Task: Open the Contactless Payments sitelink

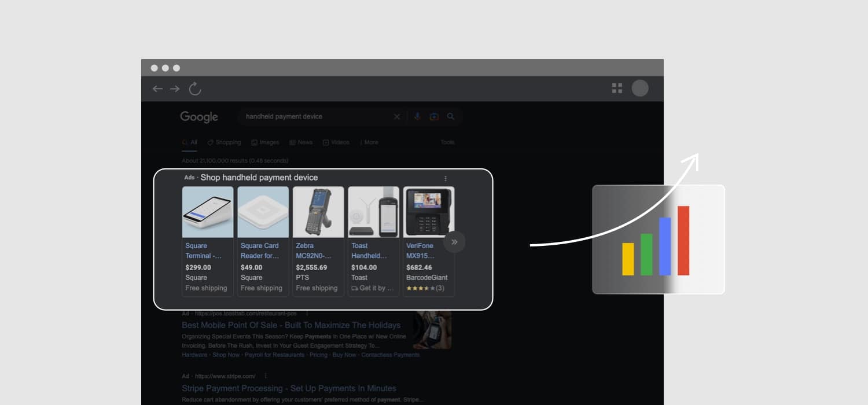Action: [x=391, y=355]
